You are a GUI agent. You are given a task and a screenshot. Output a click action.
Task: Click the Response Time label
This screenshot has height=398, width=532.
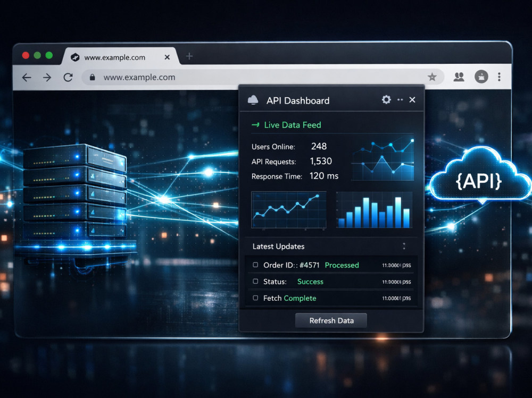pos(277,176)
